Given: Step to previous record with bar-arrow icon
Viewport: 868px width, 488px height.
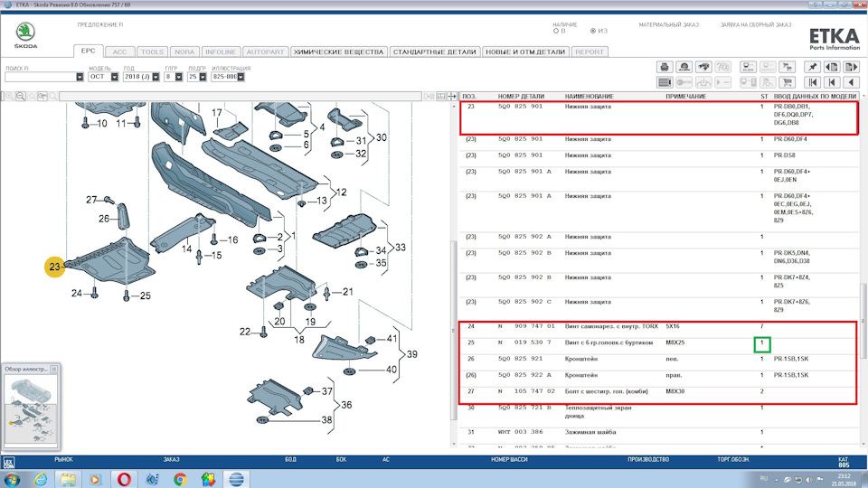Looking at the screenshot, I should [832, 82].
